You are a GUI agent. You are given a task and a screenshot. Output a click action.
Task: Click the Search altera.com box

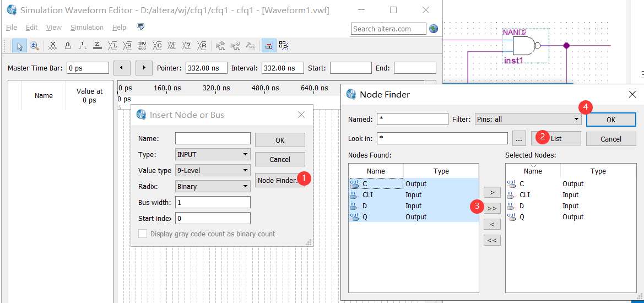coord(389,29)
